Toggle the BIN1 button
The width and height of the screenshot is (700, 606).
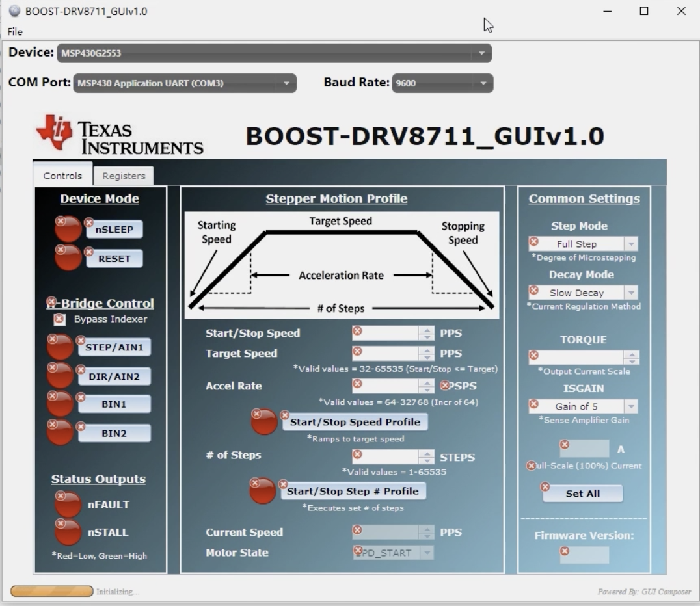point(114,404)
